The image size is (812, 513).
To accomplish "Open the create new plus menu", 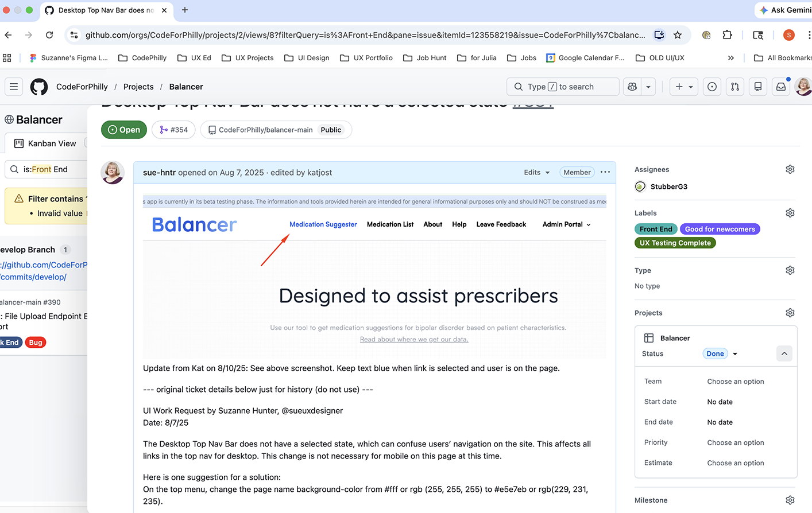I will click(x=684, y=87).
